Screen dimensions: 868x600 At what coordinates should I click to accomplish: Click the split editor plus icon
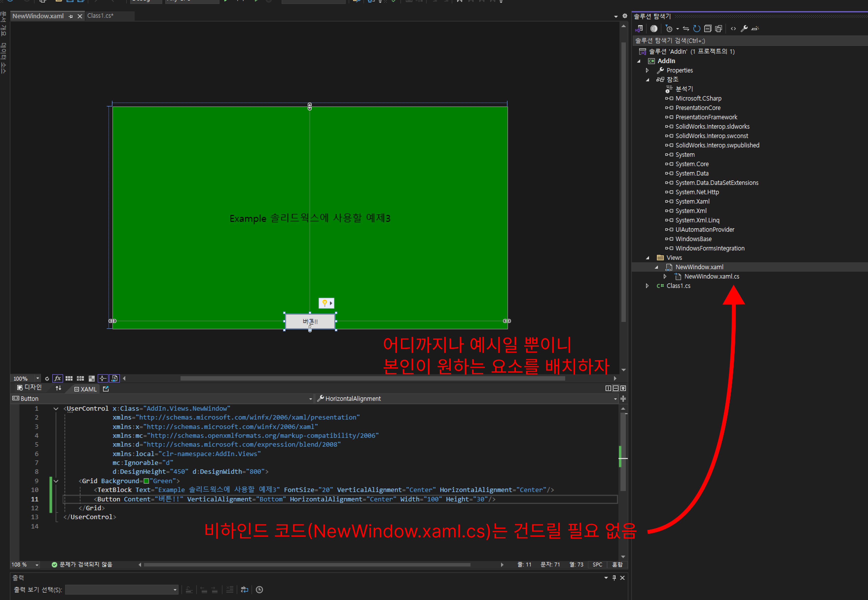click(x=623, y=399)
